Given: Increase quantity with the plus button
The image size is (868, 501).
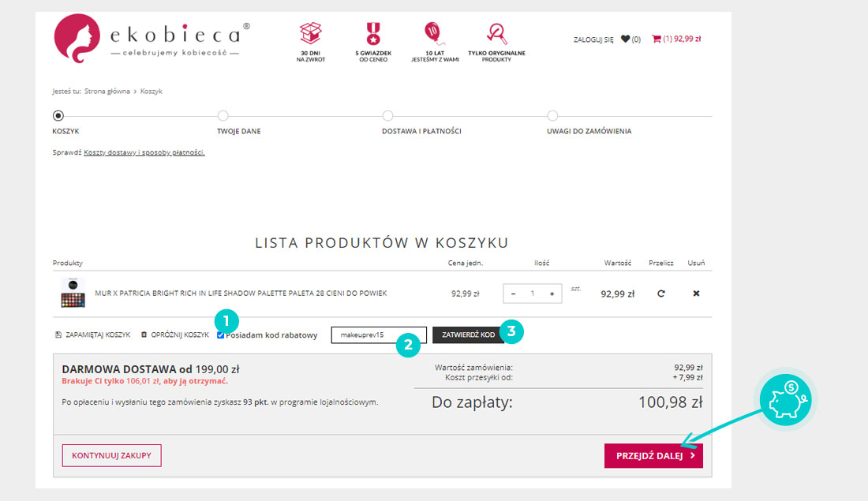Looking at the screenshot, I should [x=552, y=293].
